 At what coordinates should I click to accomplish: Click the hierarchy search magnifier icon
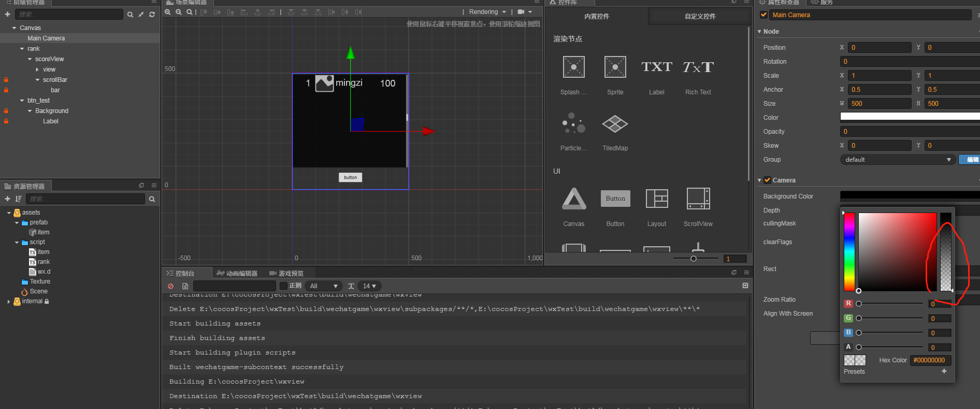[130, 15]
